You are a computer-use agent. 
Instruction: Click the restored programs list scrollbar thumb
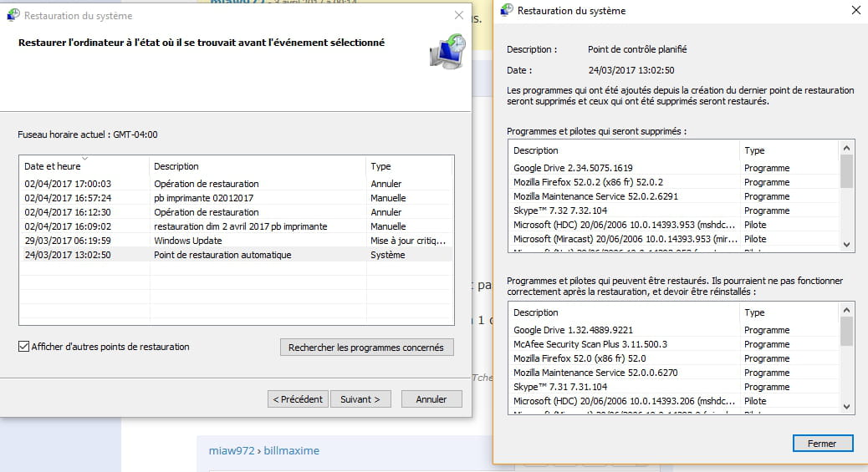(x=846, y=332)
